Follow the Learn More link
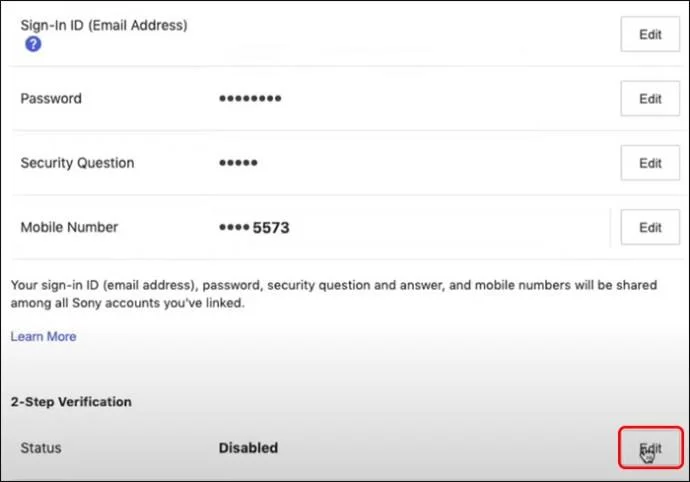Image resolution: width=690 pixels, height=482 pixels. (x=43, y=337)
